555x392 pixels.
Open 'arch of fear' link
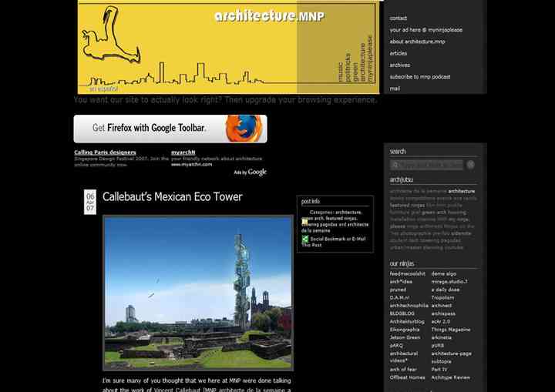403,370
